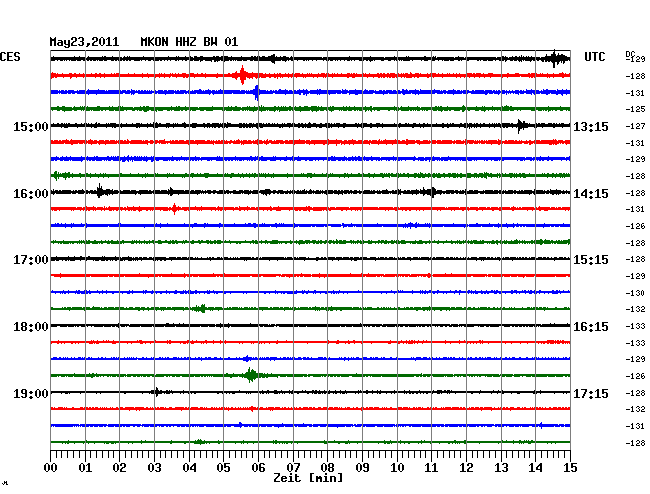Click the date label May23,2011
The image size is (650, 494).
tap(84, 42)
